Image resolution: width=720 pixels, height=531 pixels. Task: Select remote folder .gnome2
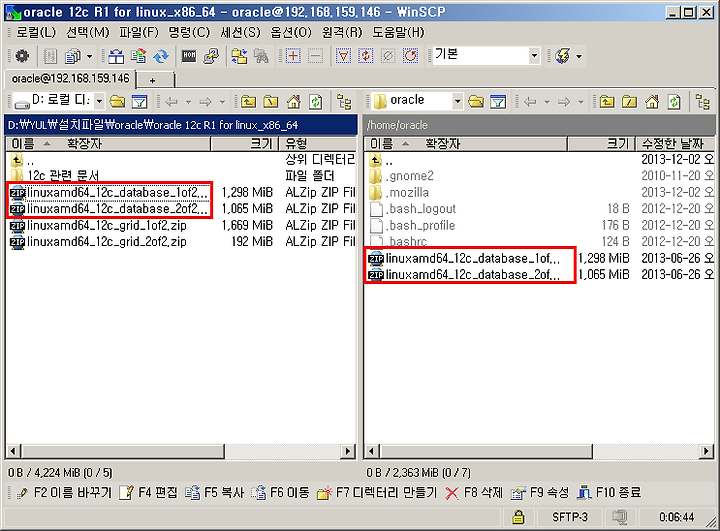[x=401, y=175]
